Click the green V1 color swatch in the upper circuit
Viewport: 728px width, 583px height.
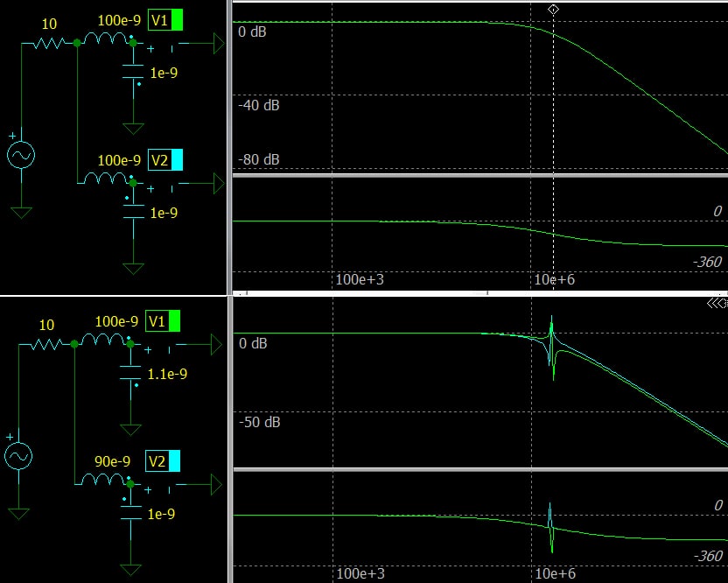(177, 20)
